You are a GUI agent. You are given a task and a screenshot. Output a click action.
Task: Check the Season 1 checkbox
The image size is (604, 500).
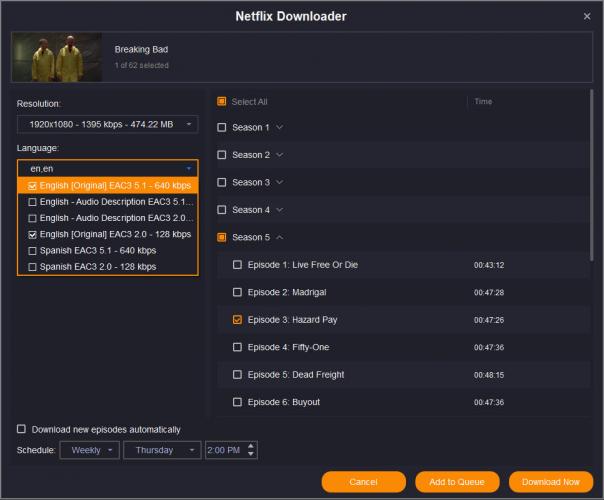221,127
